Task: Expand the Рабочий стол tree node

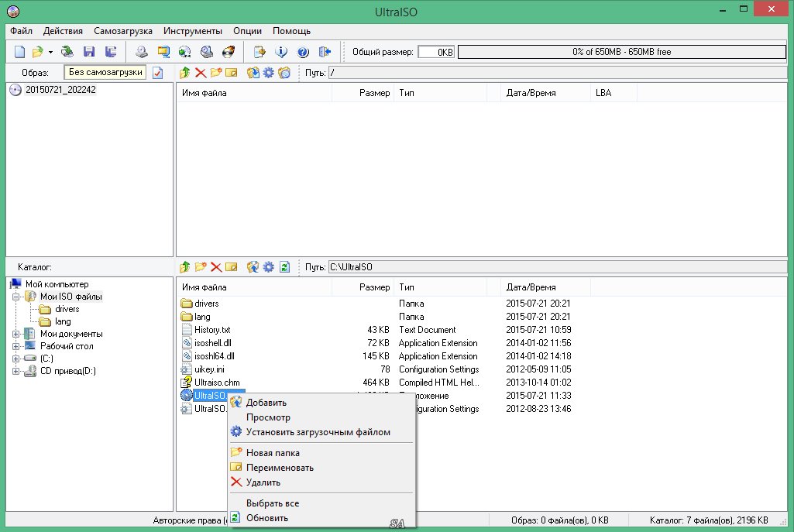Action: (15, 347)
